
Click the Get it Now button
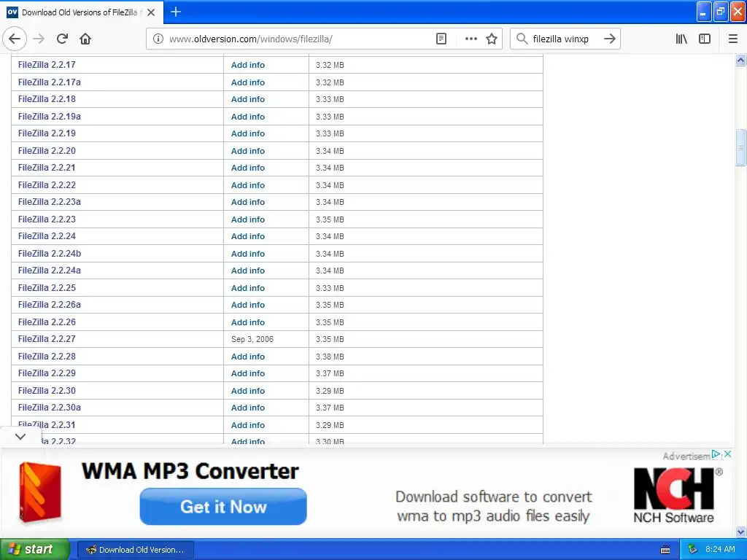[x=223, y=507]
